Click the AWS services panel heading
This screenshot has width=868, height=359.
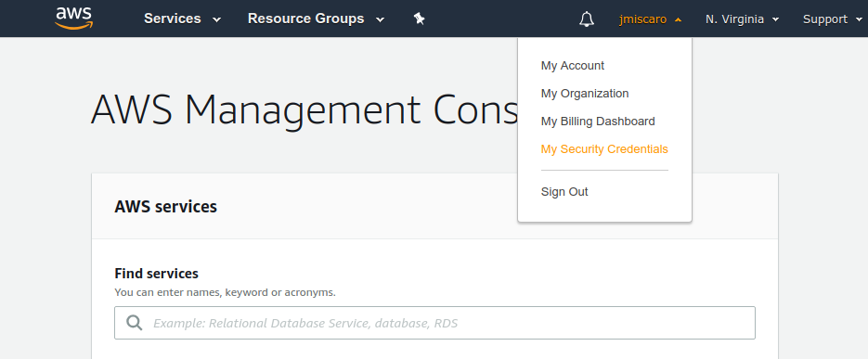tap(165, 206)
